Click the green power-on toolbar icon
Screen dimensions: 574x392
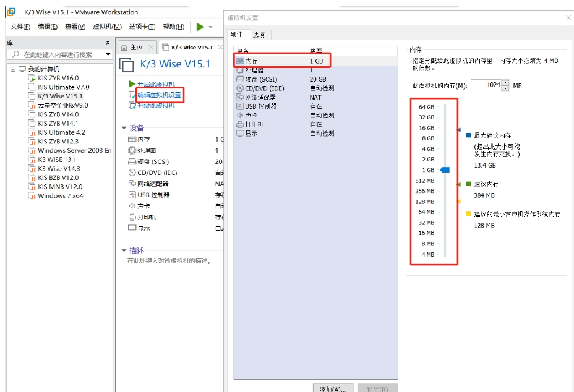click(200, 26)
